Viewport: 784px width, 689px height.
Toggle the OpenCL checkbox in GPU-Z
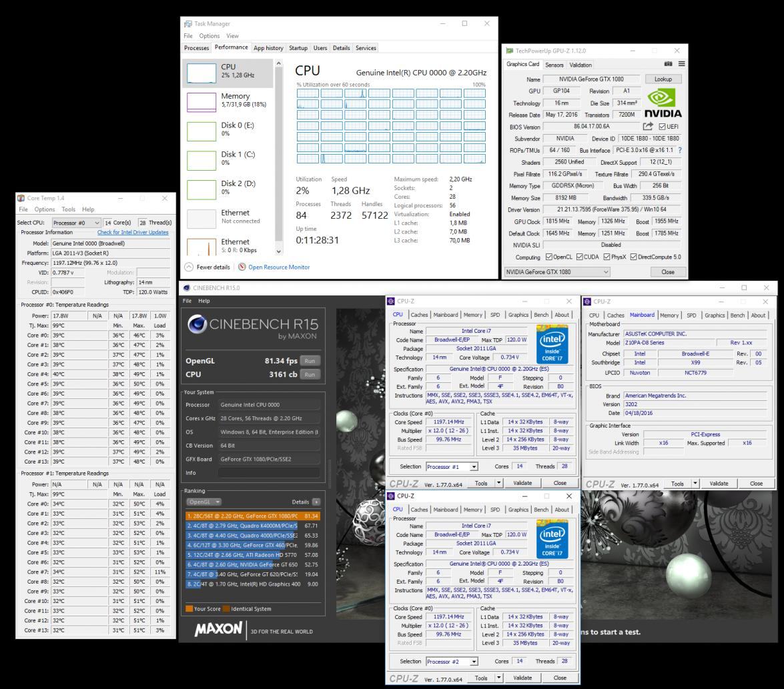pyautogui.click(x=548, y=257)
